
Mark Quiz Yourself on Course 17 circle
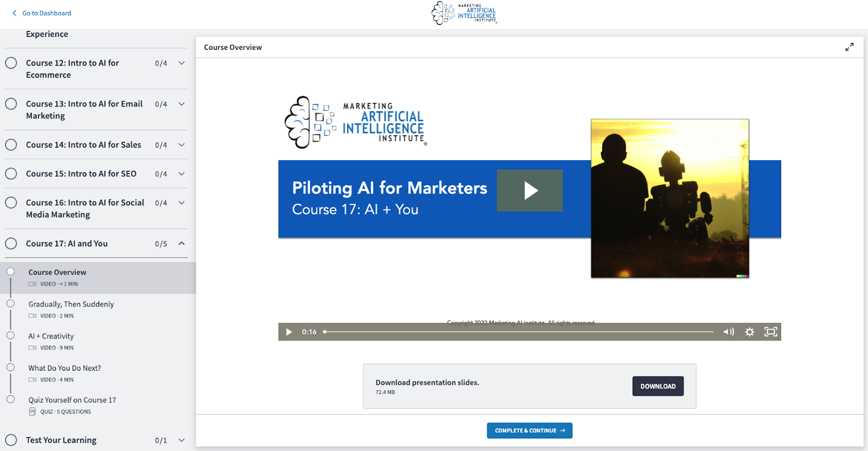tap(10, 399)
